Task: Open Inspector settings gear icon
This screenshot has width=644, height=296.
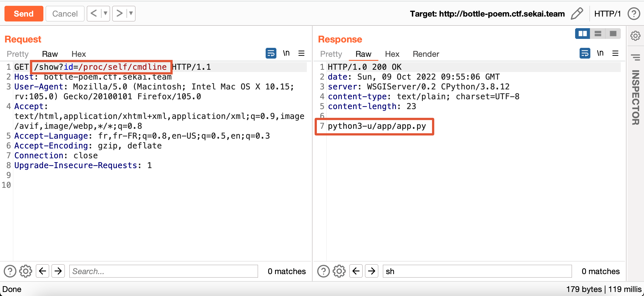Action: [635, 36]
